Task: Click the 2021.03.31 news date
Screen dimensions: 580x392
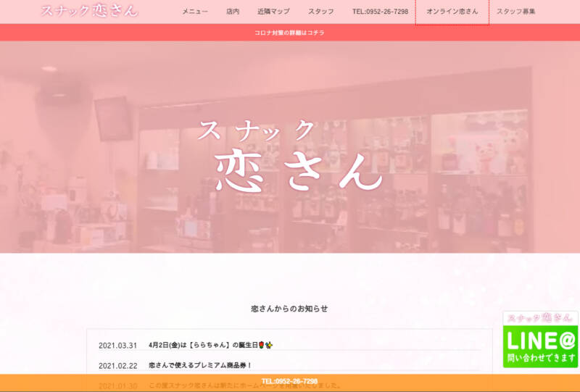Action: click(117, 346)
